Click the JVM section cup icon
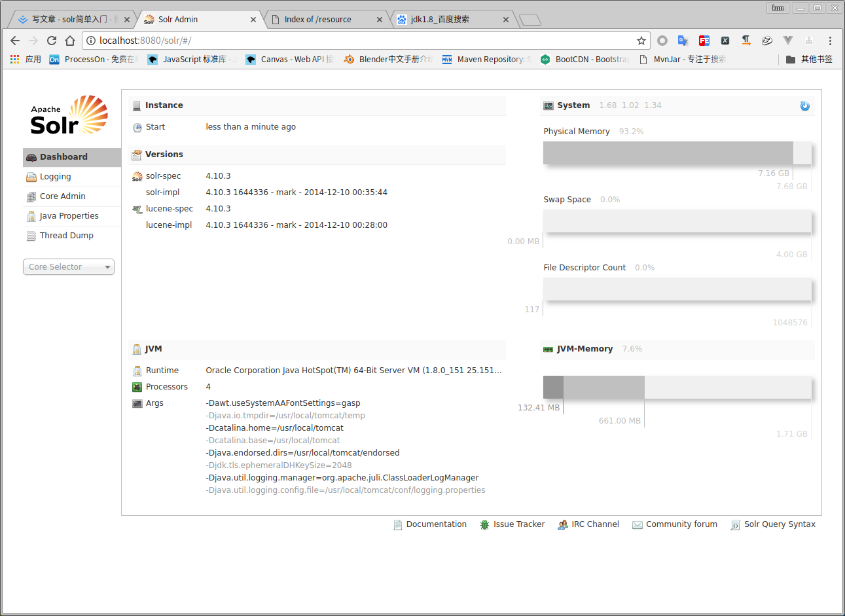Viewport: 845px width, 616px height. coord(137,350)
